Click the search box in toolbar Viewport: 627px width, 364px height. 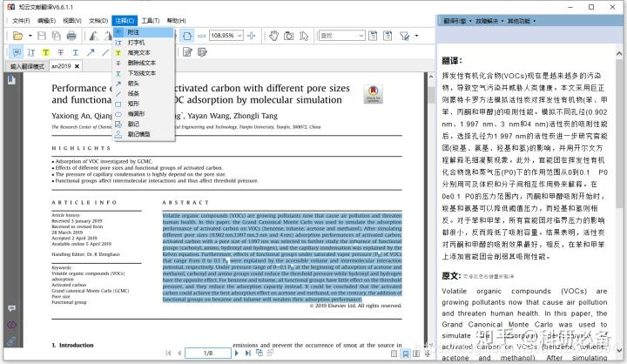click(342, 36)
